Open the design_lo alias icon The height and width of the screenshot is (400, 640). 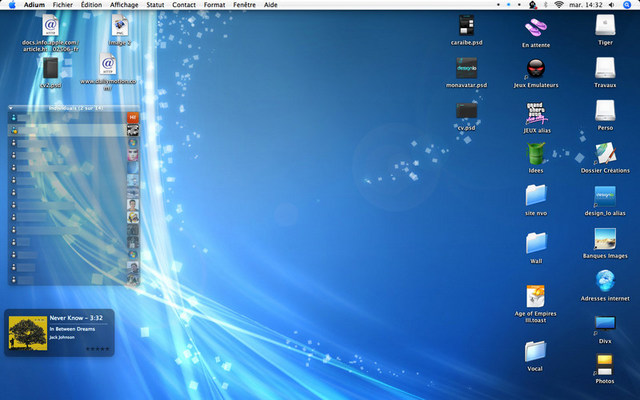coord(605,196)
